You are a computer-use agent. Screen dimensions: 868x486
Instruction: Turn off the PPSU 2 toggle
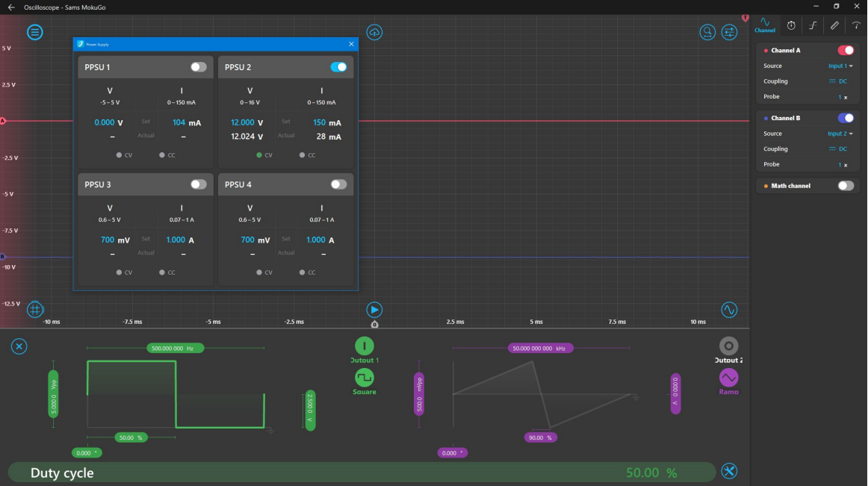tap(338, 67)
